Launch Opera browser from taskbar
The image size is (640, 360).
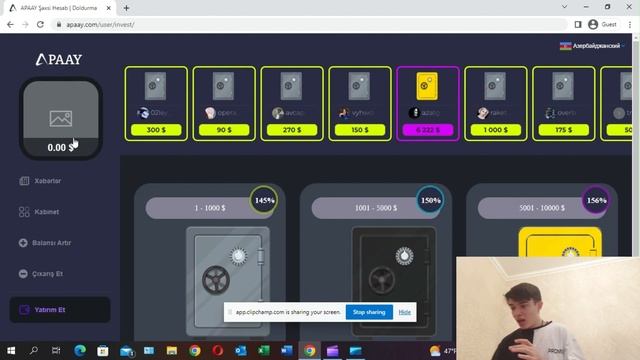pos(218,351)
